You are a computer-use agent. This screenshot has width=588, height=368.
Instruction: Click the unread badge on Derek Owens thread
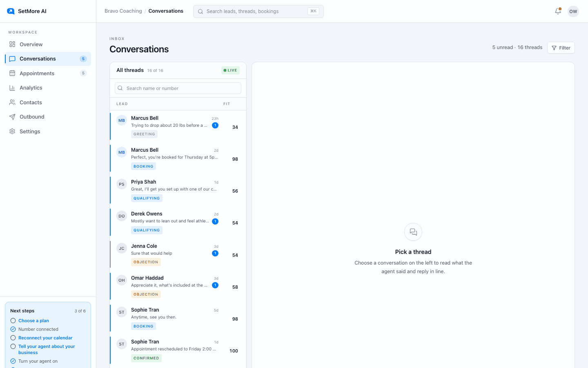[215, 221]
